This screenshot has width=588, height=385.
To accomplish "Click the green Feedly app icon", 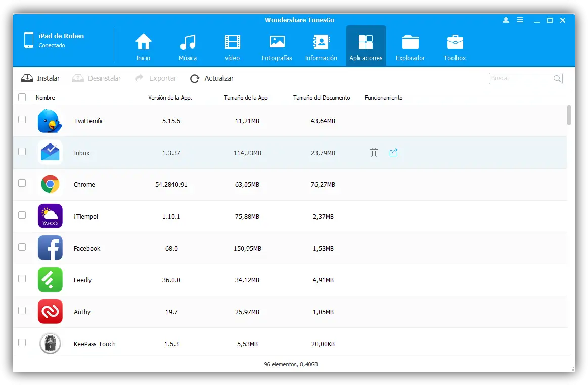I will [x=50, y=280].
